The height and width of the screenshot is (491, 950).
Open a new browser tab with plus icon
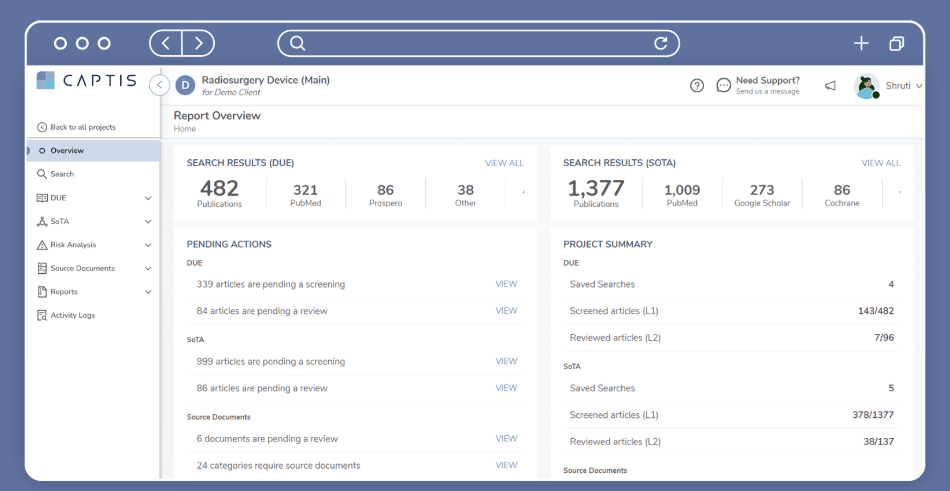click(861, 43)
